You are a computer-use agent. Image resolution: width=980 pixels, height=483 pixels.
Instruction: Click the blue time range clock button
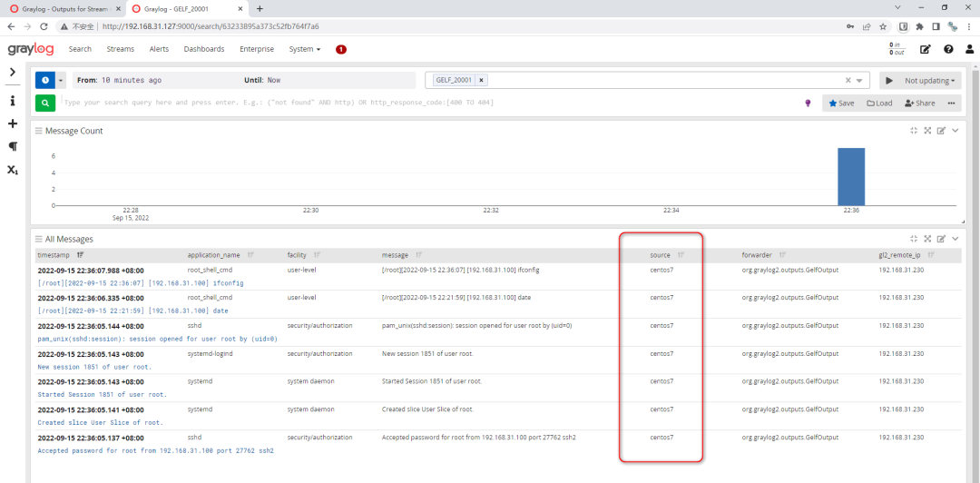point(45,80)
